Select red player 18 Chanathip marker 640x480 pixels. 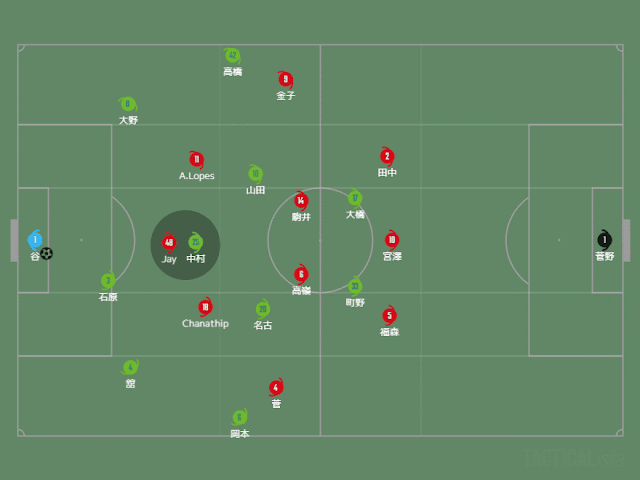[x=205, y=307]
